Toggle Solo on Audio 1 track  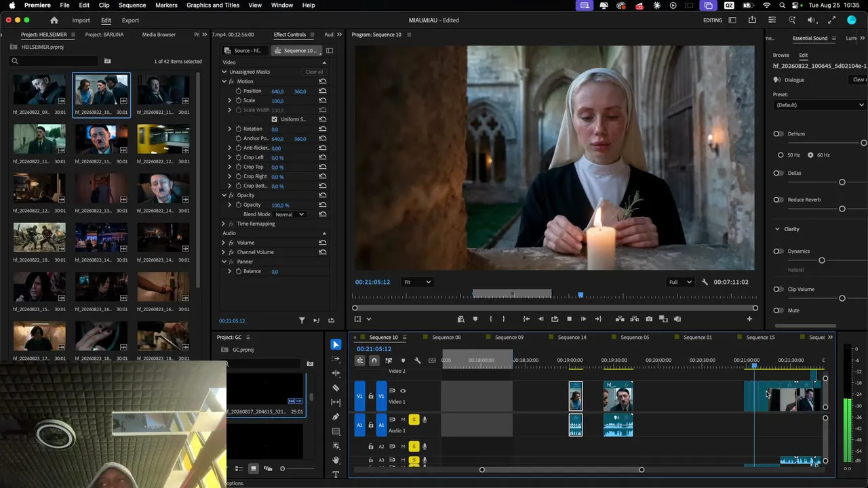414,420
